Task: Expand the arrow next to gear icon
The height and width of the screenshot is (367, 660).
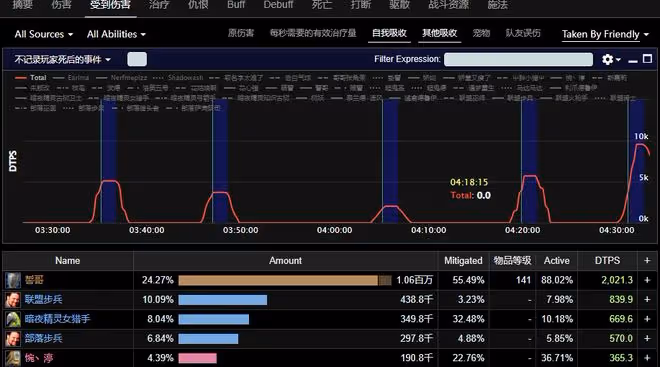Action: pyautogui.click(x=618, y=60)
